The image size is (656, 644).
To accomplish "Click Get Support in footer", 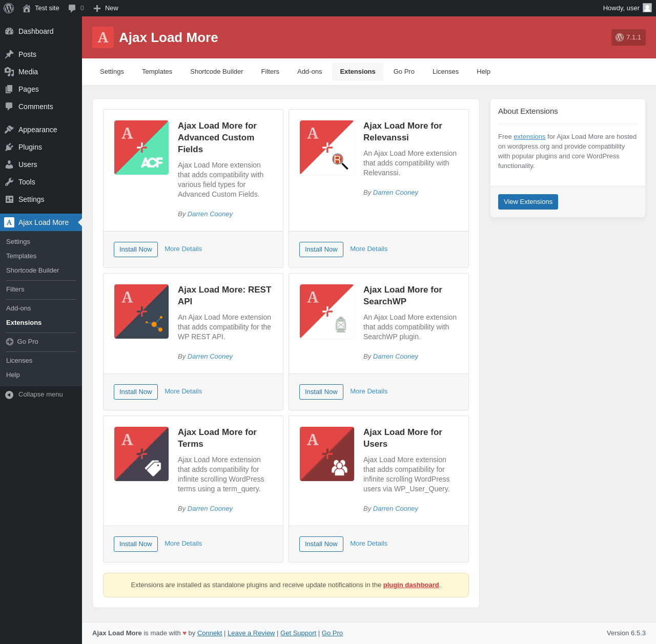I will 298,633.
